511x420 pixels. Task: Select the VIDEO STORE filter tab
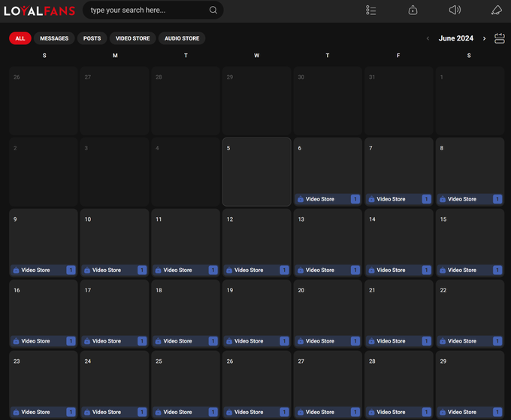click(x=133, y=38)
